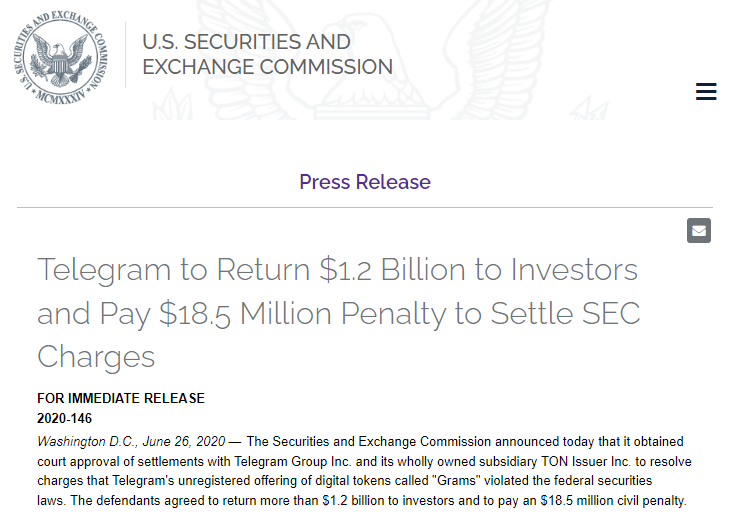732x516 pixels.
Task: Click the email share envelope icon
Action: coord(699,231)
